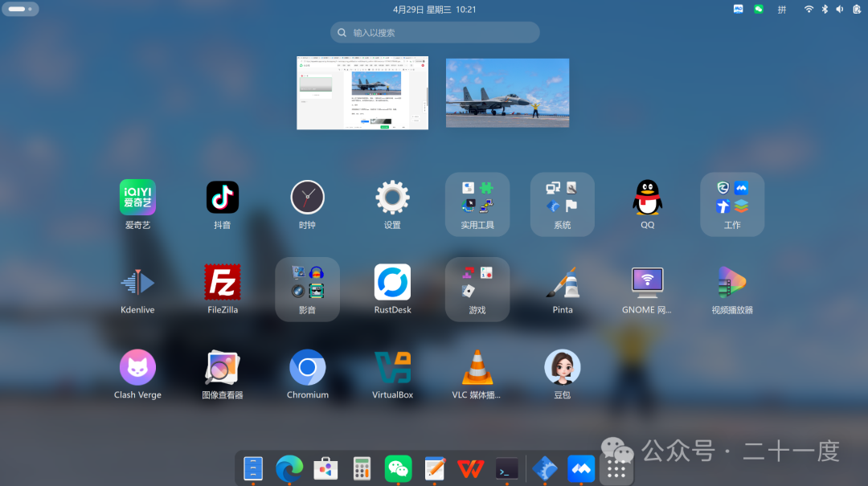Open the 游戏 app folder
The width and height of the screenshot is (868, 486).
point(477,289)
